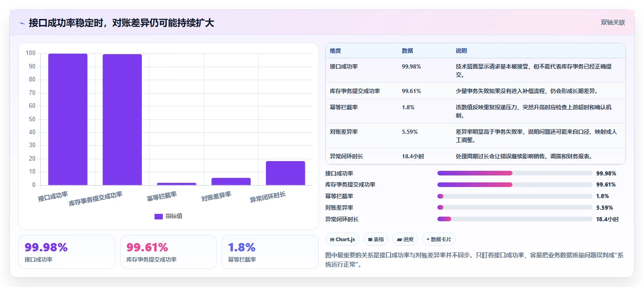The width and height of the screenshot is (644, 287).
Task: Click the 双轴关联 badge in the header
Action: pyautogui.click(x=613, y=23)
